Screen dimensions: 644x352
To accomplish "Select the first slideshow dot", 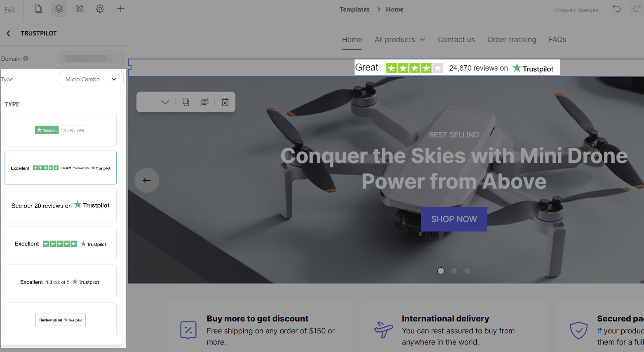I will coord(441,271).
